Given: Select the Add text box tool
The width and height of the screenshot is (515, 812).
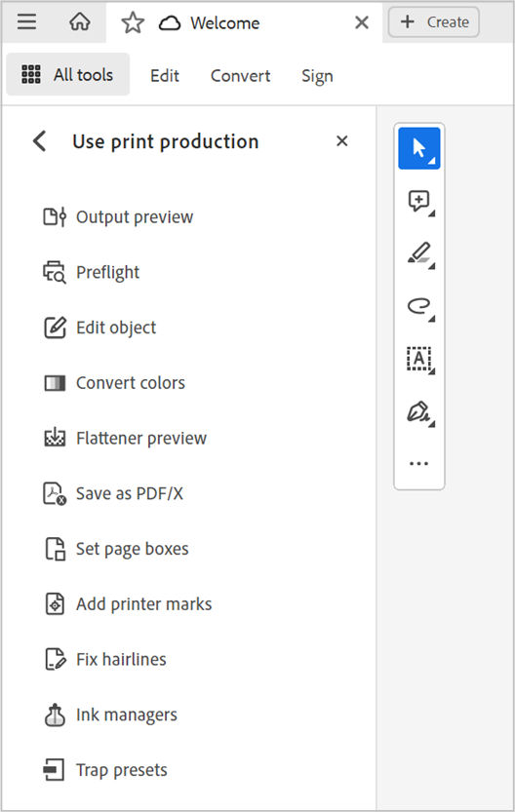Looking at the screenshot, I should (419, 360).
